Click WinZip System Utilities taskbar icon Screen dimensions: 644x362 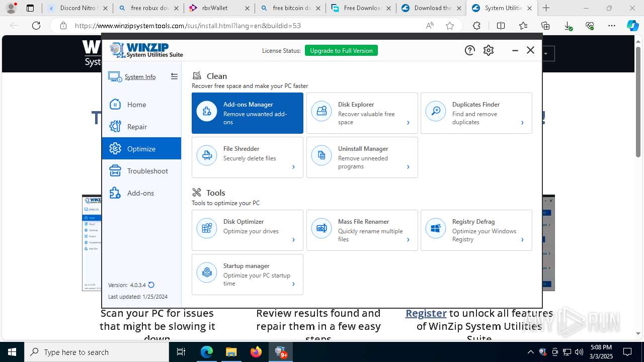(x=281, y=352)
